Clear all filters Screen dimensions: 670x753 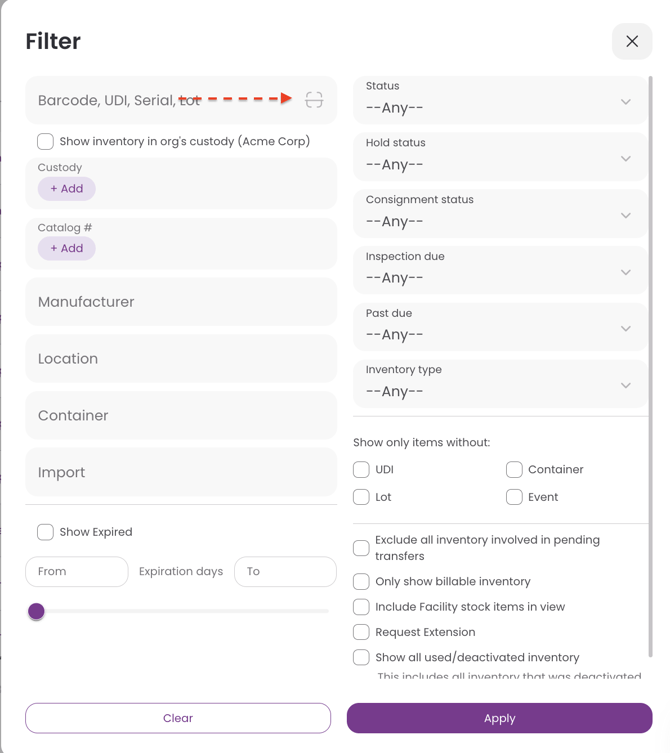pyautogui.click(x=178, y=718)
